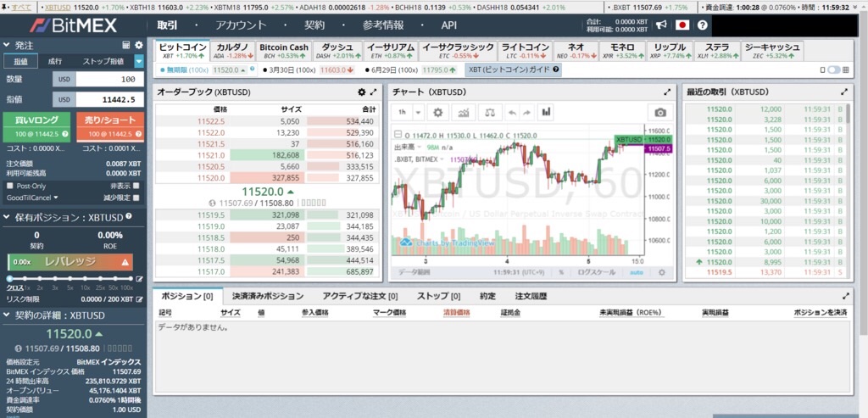868x418 pixels.
Task: Toggle the % scale on chart
Action: click(x=561, y=272)
